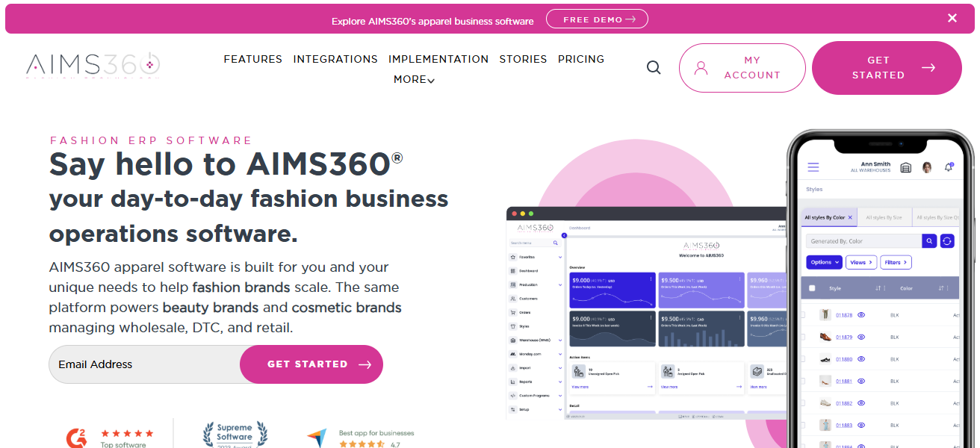Open the INTEGRATIONS menu item

335,59
